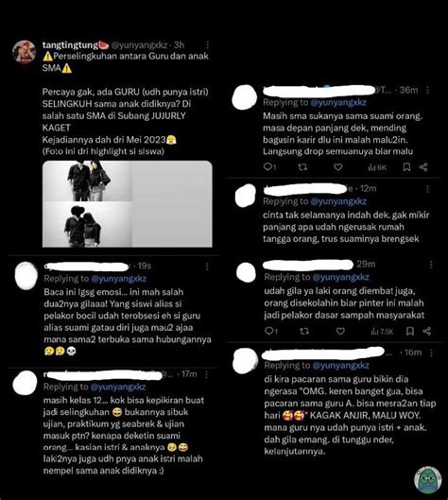The width and height of the screenshot is (448, 500).
Task: Like the 36m reply tweet
Action: click(x=338, y=166)
